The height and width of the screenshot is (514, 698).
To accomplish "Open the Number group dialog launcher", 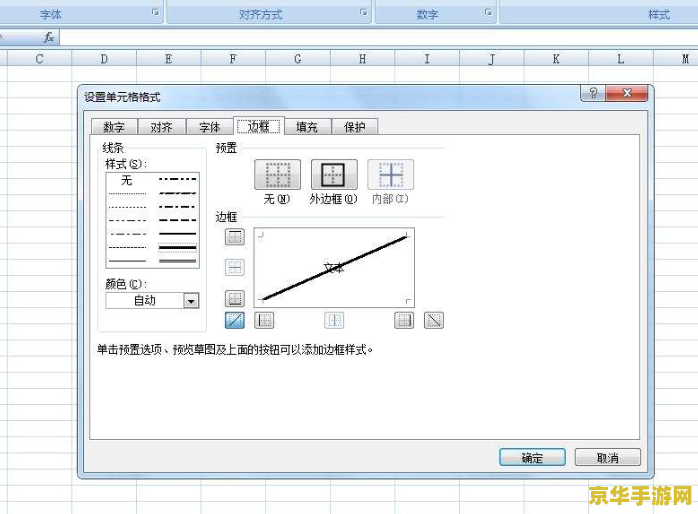I will (x=488, y=12).
